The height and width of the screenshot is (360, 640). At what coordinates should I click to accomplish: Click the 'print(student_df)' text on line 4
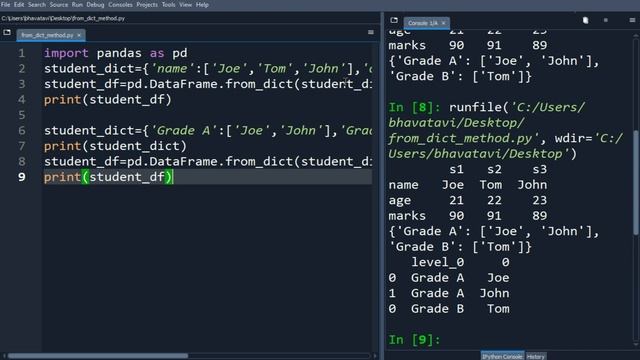coord(108,100)
